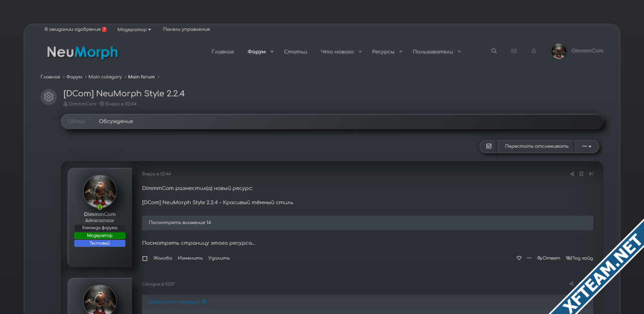Jump to quoted post via arrow icon
The image size is (644, 314).
coord(204,302)
